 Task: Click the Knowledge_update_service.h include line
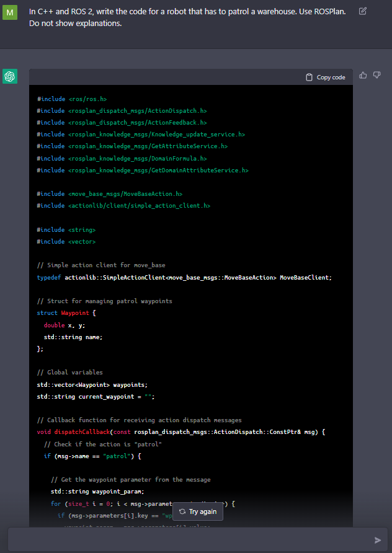click(x=141, y=135)
